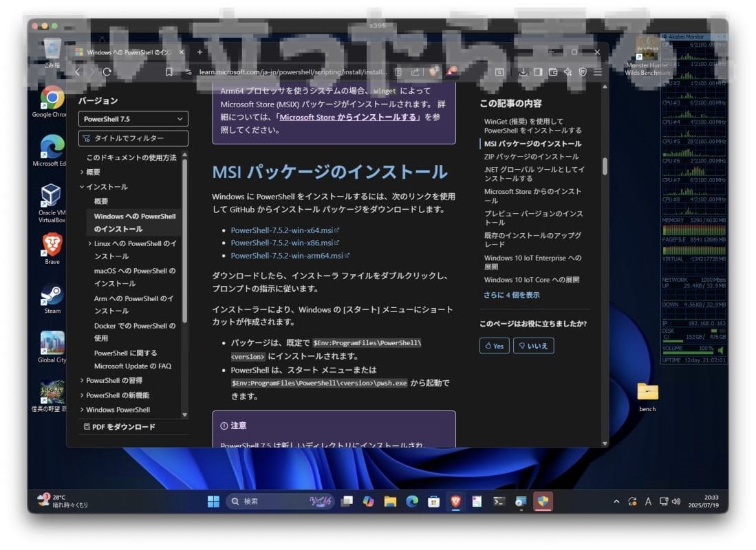Open the downloads icon in browser toolbar

click(523, 71)
